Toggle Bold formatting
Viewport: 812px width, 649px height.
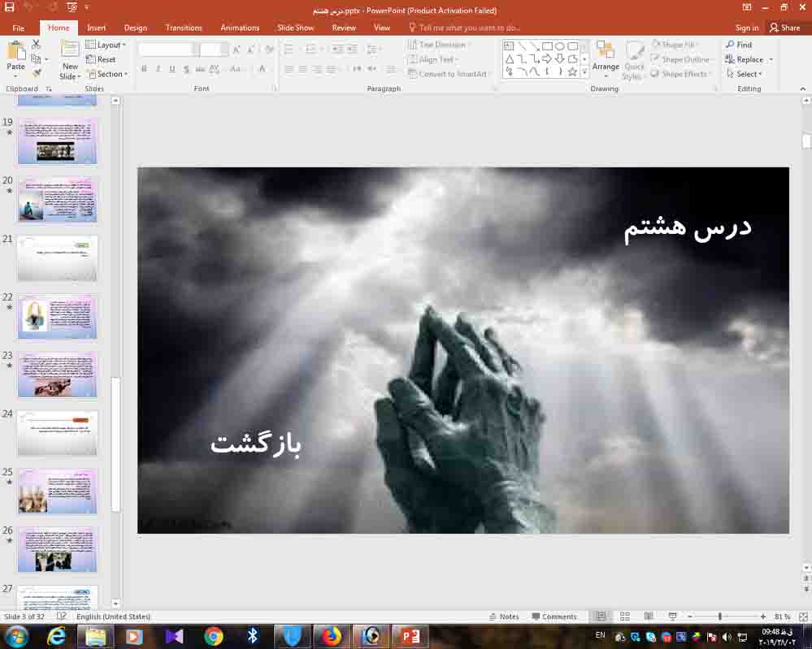pos(144,69)
